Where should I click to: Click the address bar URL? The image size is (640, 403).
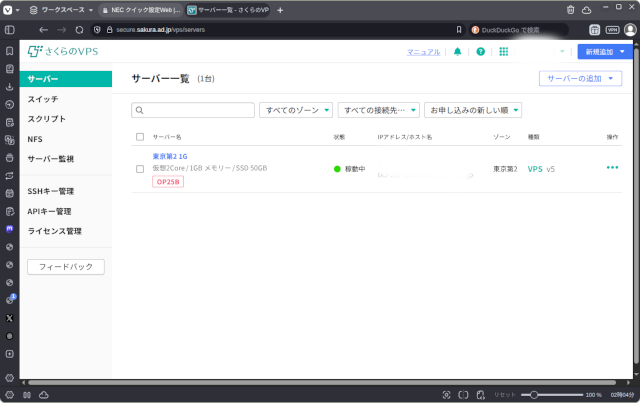(x=160, y=30)
